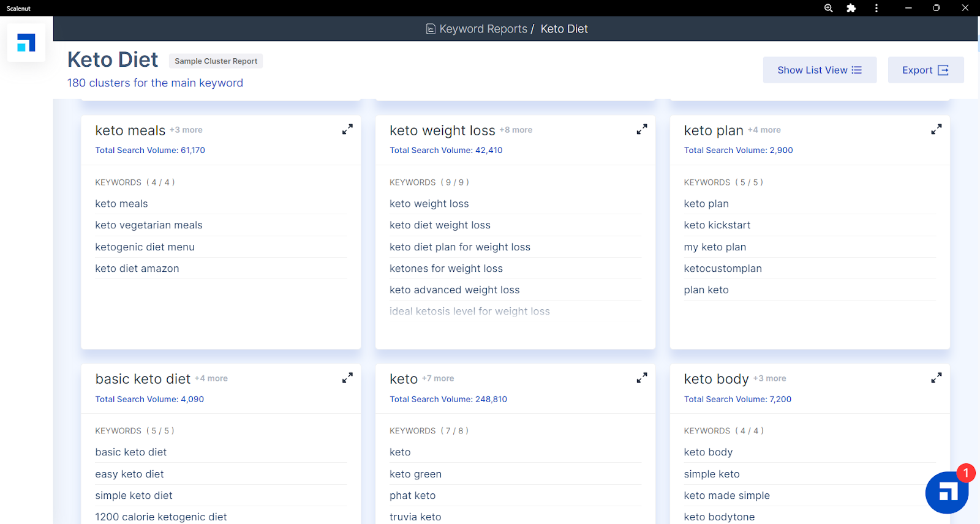Expand the keto weight loss cluster card
Image resolution: width=980 pixels, height=524 pixels.
[x=641, y=130]
